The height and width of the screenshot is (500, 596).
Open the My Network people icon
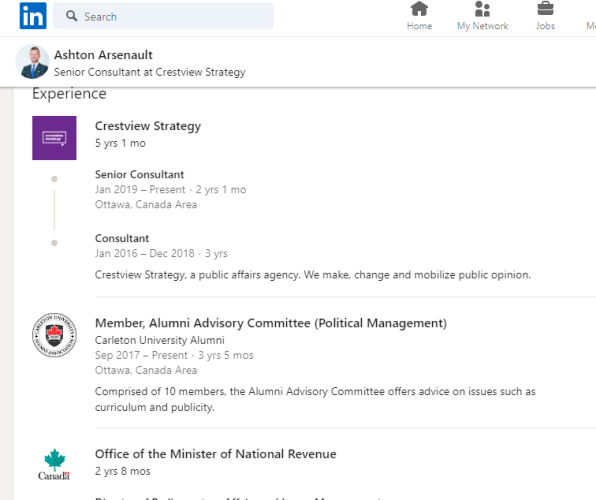point(482,9)
